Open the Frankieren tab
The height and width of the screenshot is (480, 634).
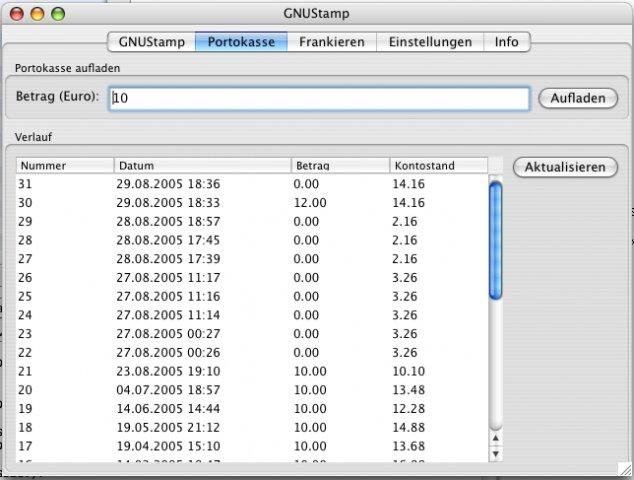coord(332,42)
